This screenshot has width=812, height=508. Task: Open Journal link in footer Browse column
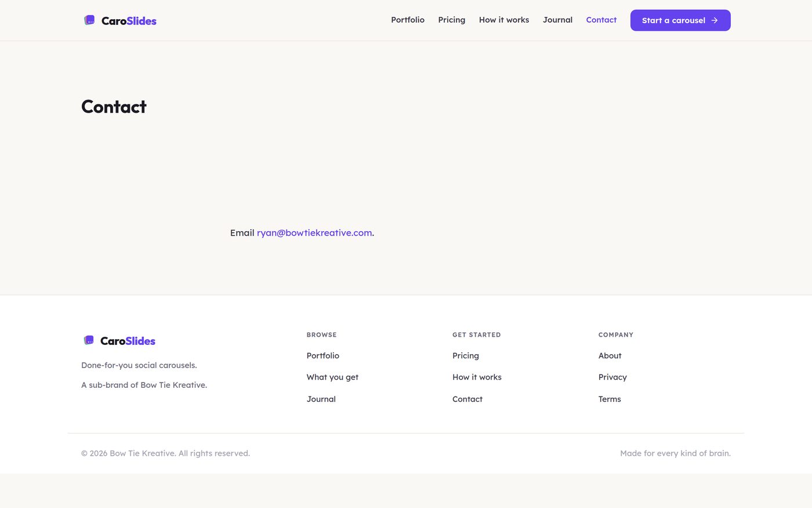pyautogui.click(x=321, y=399)
